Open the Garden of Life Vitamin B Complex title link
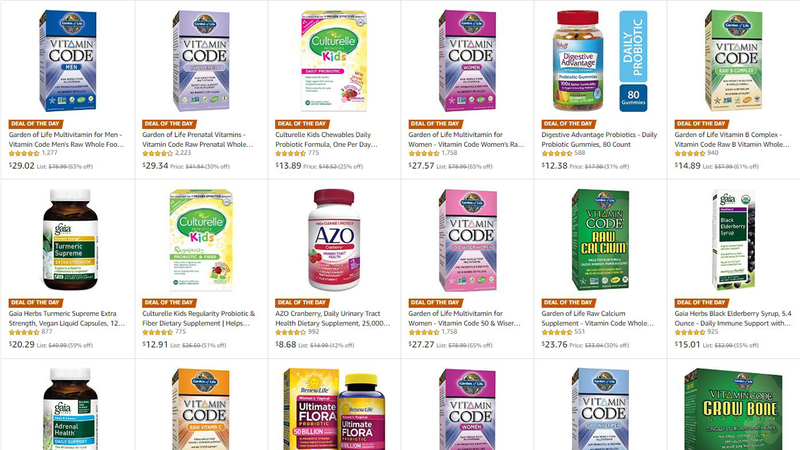 coord(732,139)
